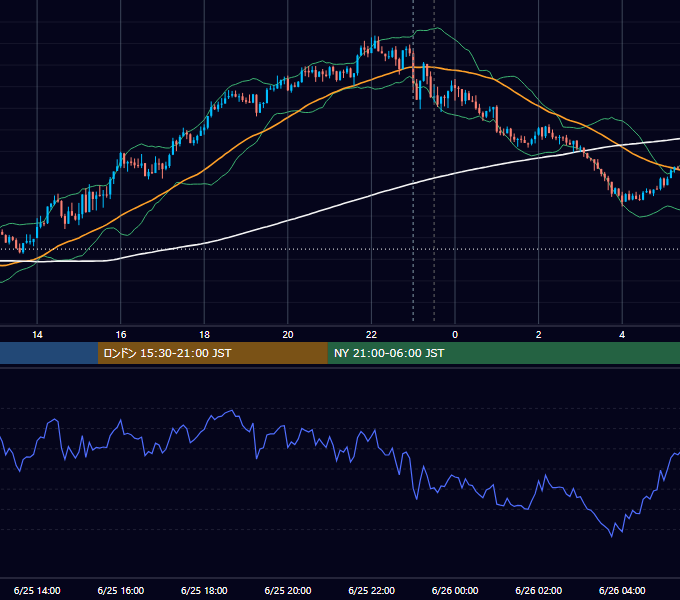Click the 14 hour axis label

(37, 335)
